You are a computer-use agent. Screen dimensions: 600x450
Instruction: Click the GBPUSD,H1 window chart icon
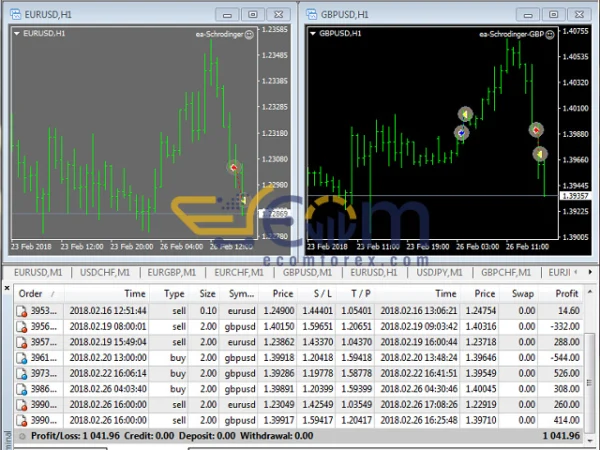click(312, 15)
